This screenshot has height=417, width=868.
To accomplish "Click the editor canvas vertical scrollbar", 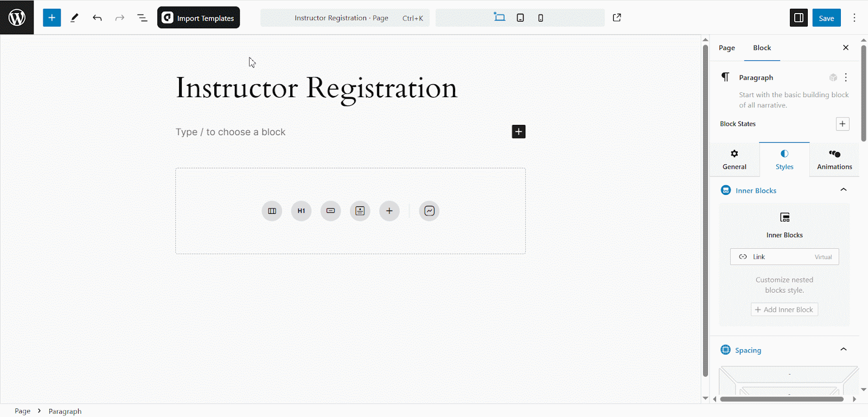I will [x=705, y=211].
